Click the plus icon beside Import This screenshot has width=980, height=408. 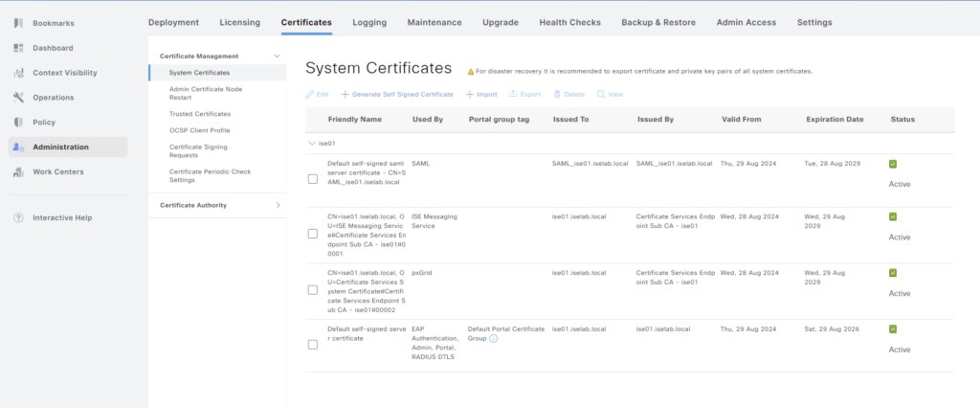tap(469, 95)
